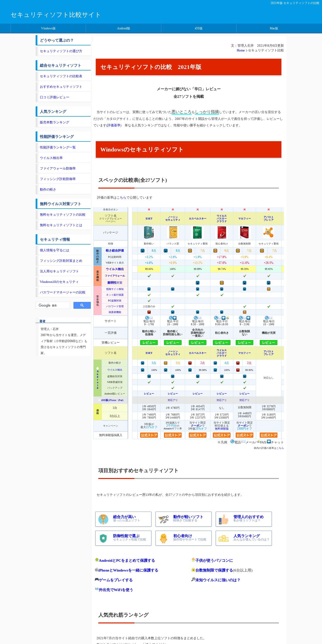Hide the ノートン セキュリティ column via red X
This screenshot has height=644, width=322.
point(173,209)
